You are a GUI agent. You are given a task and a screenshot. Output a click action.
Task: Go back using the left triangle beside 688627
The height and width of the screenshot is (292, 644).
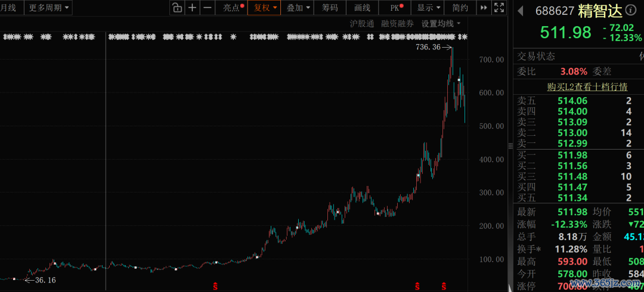click(521, 11)
